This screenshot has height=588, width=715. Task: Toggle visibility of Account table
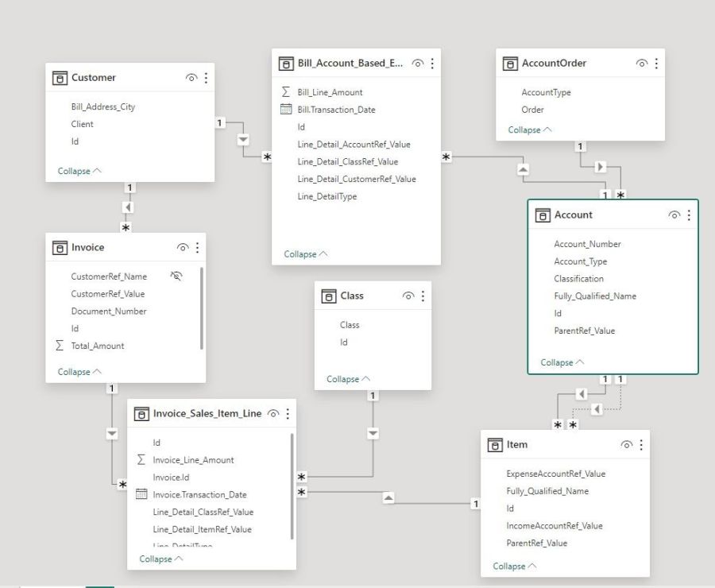[674, 215]
